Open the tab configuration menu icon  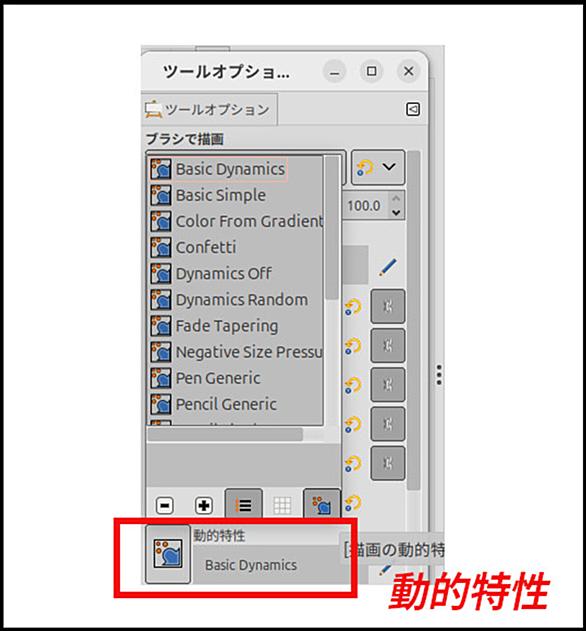click(413, 109)
